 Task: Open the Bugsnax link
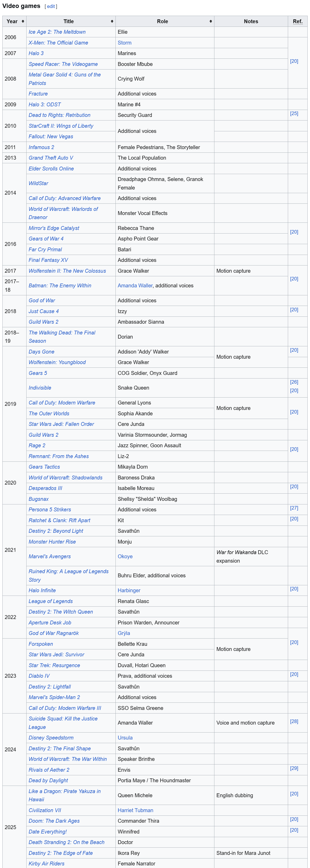pos(38,499)
